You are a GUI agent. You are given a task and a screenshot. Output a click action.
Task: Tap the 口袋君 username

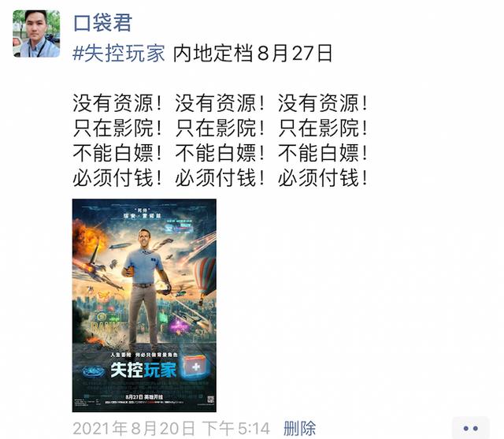pos(102,23)
